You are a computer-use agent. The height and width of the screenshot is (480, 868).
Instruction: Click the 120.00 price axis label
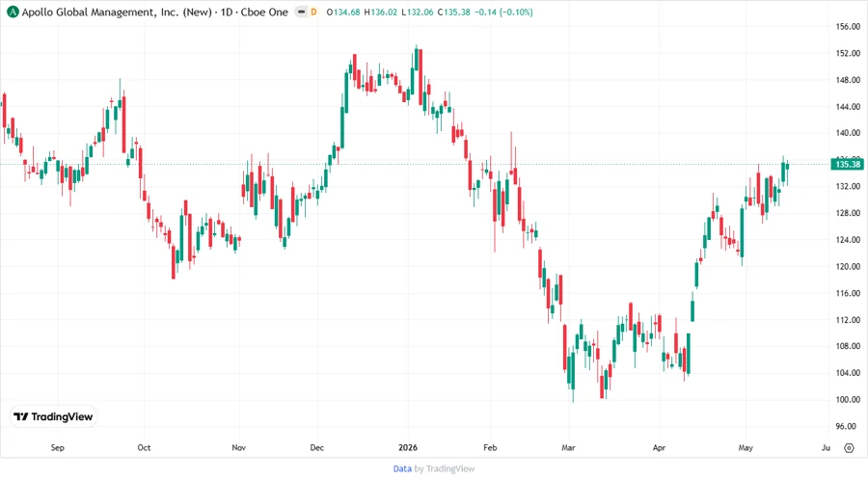848,267
